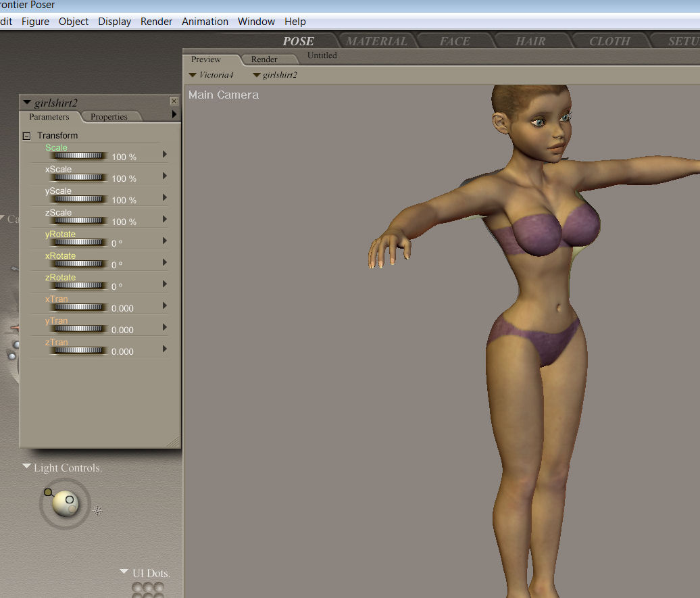Switch to the Render tab
The image size is (700, 598).
click(264, 59)
